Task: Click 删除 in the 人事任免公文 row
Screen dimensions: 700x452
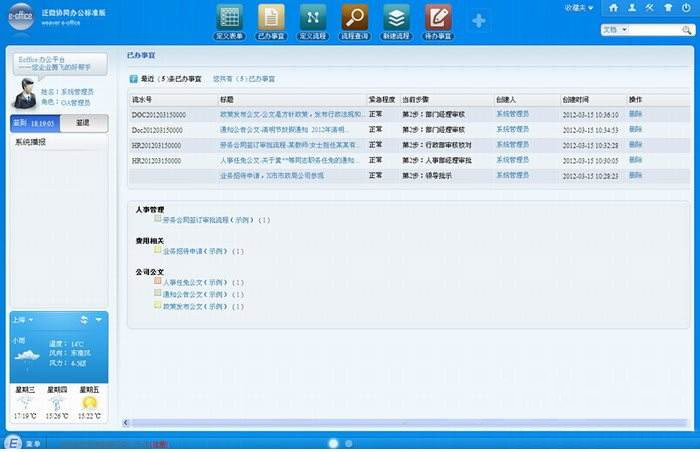Action: pyautogui.click(x=635, y=160)
